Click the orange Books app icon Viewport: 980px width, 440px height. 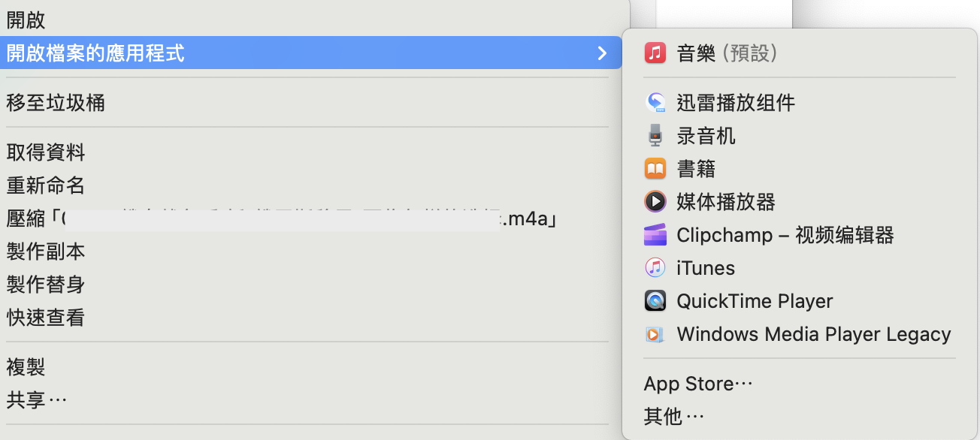tap(655, 169)
